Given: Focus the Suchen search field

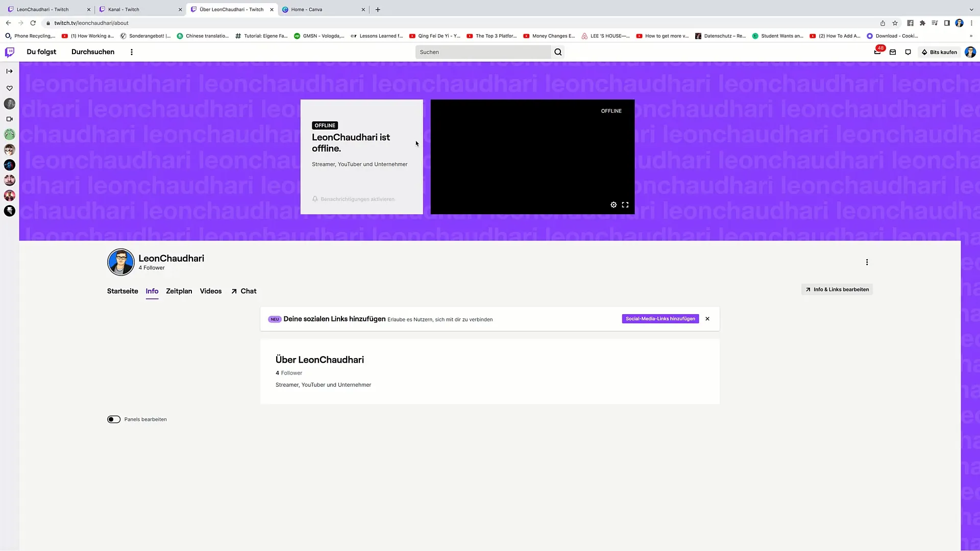Looking at the screenshot, I should 483,52.
